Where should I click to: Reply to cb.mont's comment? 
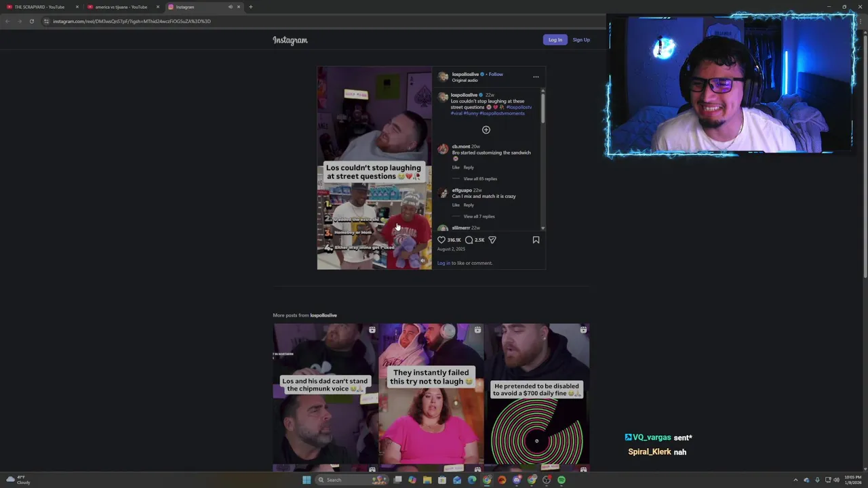469,167
